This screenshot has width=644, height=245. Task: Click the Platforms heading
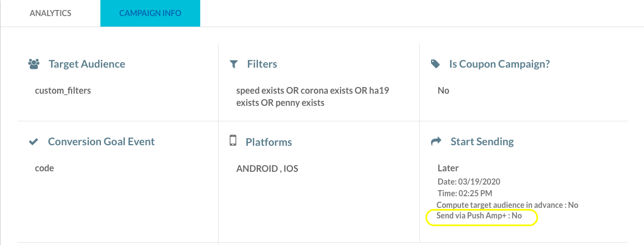click(x=268, y=142)
